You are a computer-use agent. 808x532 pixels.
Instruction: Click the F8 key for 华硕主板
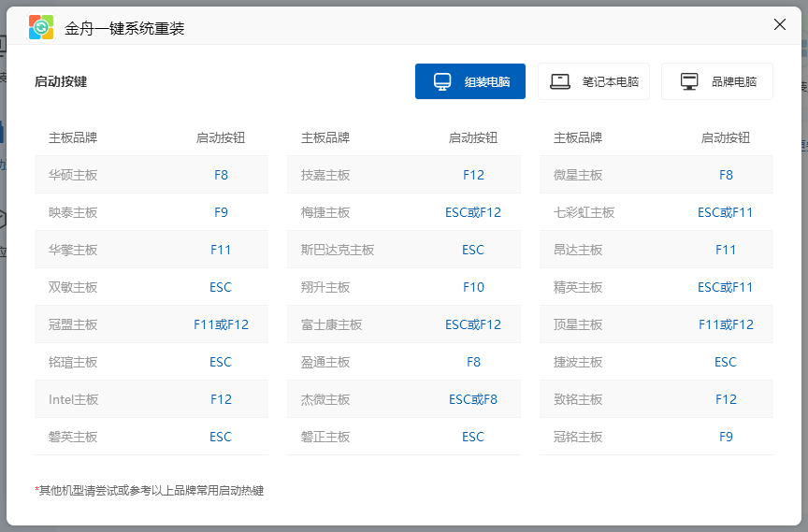(221, 175)
